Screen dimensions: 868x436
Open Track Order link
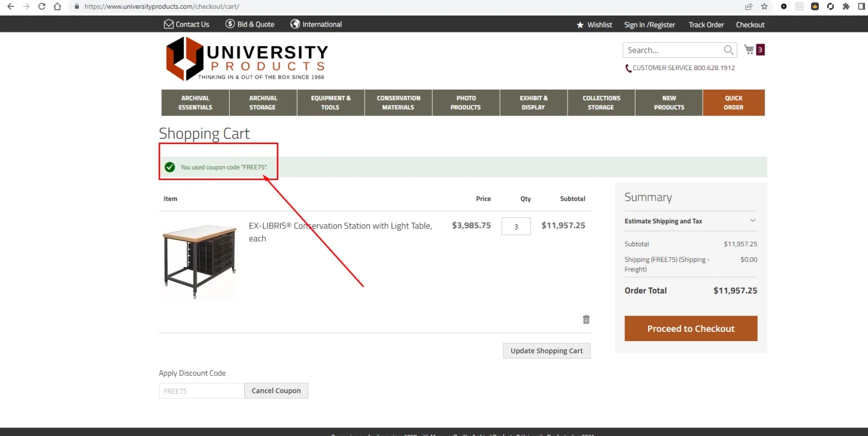click(706, 25)
